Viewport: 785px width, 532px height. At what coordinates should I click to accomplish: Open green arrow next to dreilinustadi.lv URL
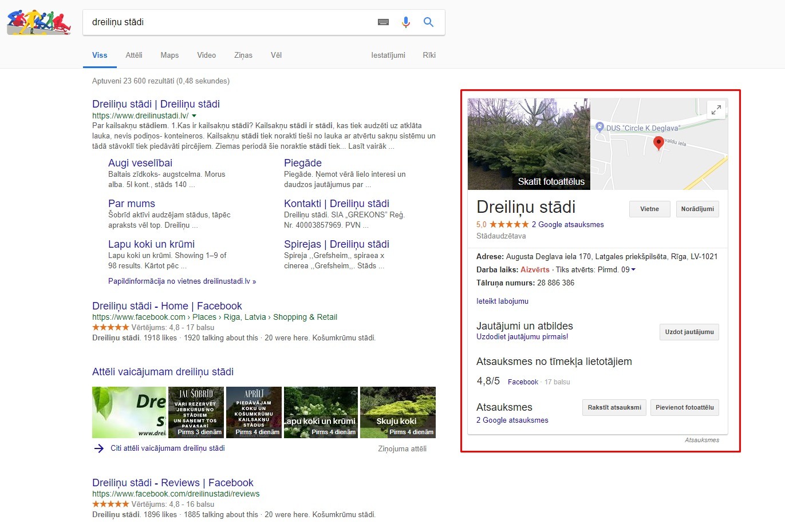(194, 116)
